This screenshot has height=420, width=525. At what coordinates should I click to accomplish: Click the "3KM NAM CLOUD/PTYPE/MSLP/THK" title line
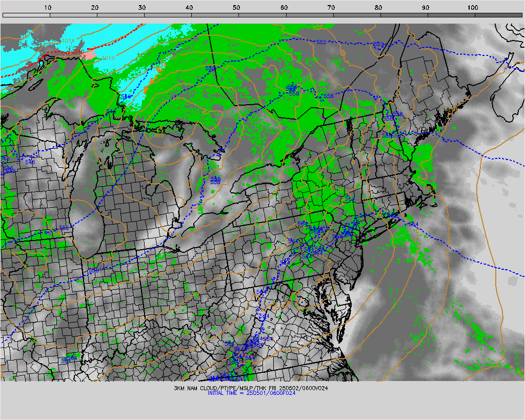(x=251, y=388)
